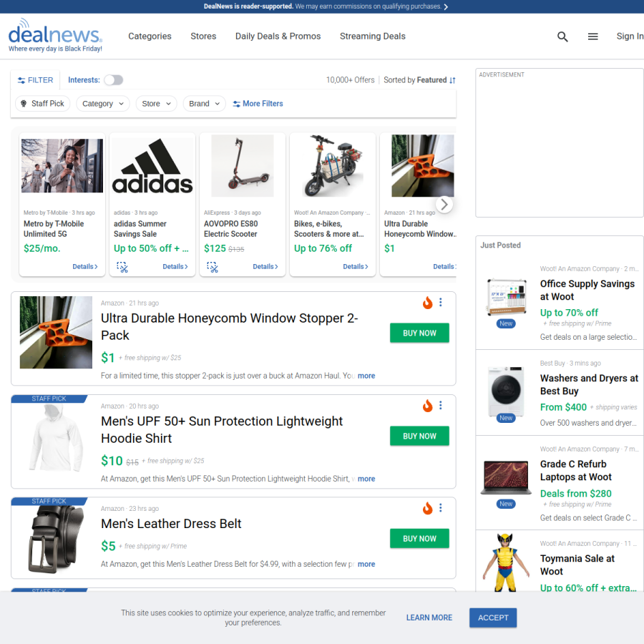Image resolution: width=644 pixels, height=644 pixels.
Task: Click Sign In
Action: click(x=630, y=36)
